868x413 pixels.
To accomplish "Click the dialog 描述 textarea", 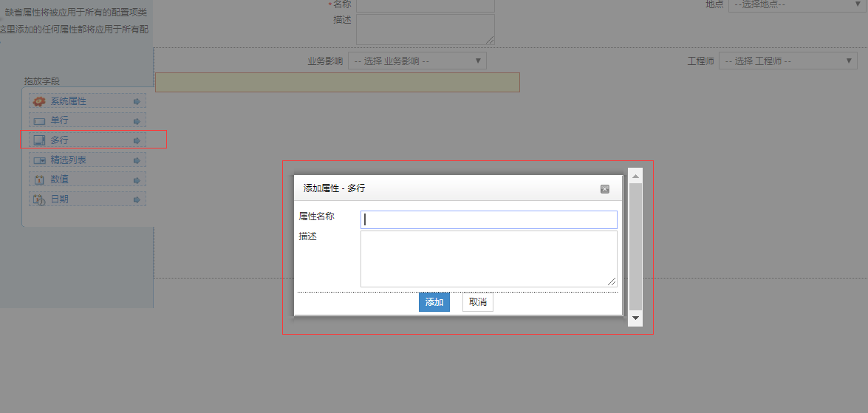I will [x=489, y=259].
